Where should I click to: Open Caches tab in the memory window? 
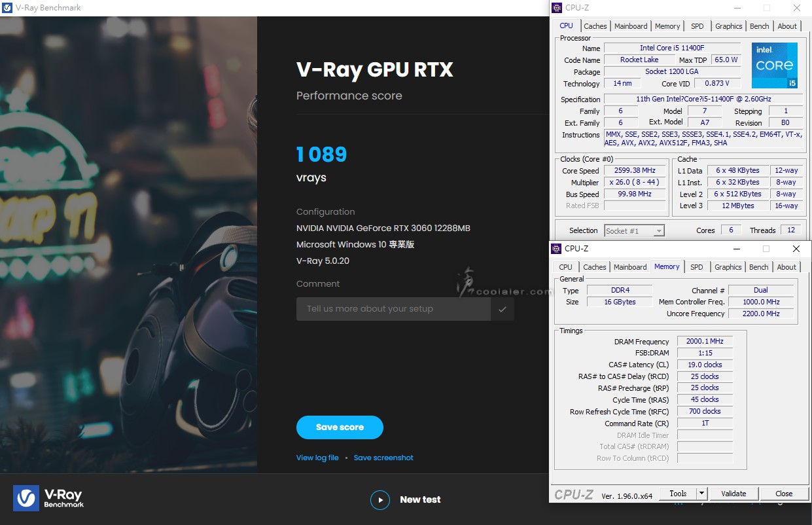595,267
